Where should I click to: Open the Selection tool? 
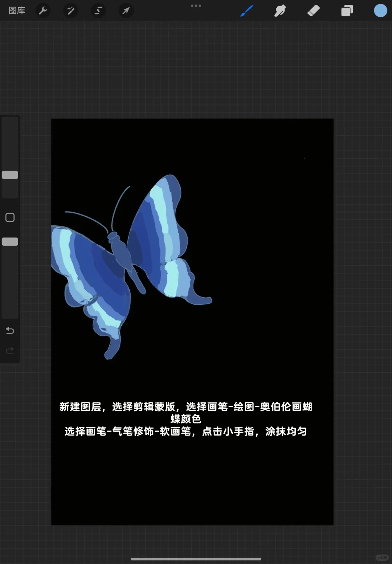point(98,11)
